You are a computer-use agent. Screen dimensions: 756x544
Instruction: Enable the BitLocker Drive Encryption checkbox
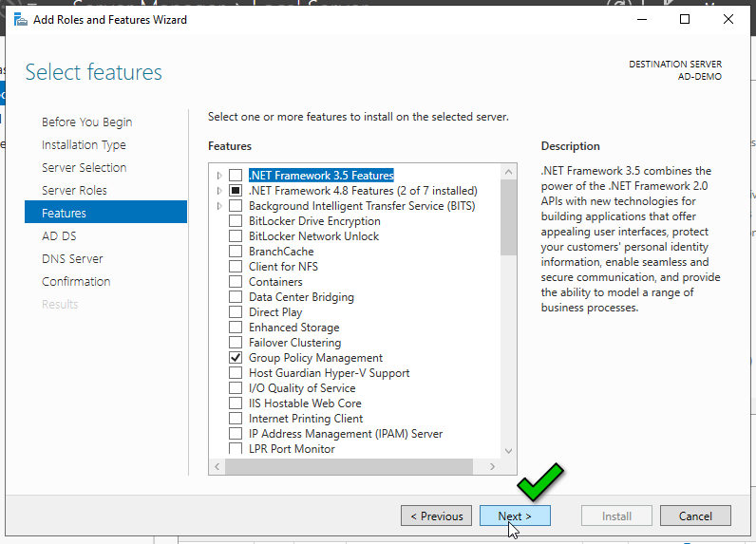coord(236,221)
